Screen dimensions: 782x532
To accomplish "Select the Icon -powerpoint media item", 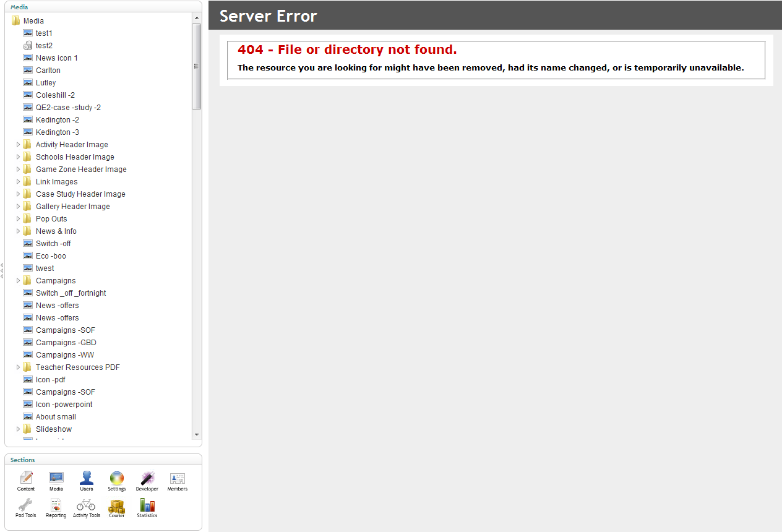I will point(64,405).
